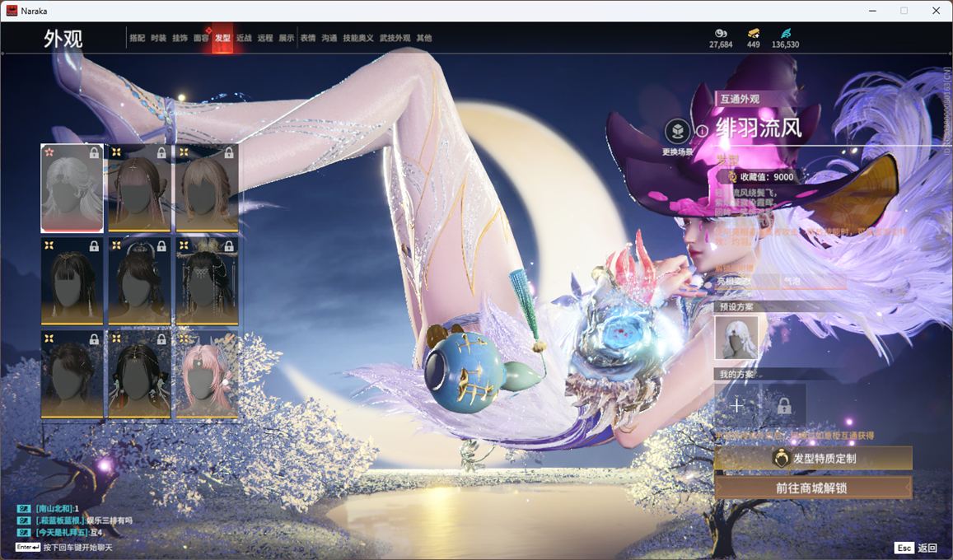Minimize the Naraka window
Image resolution: width=953 pixels, height=560 pixels.
[873, 11]
